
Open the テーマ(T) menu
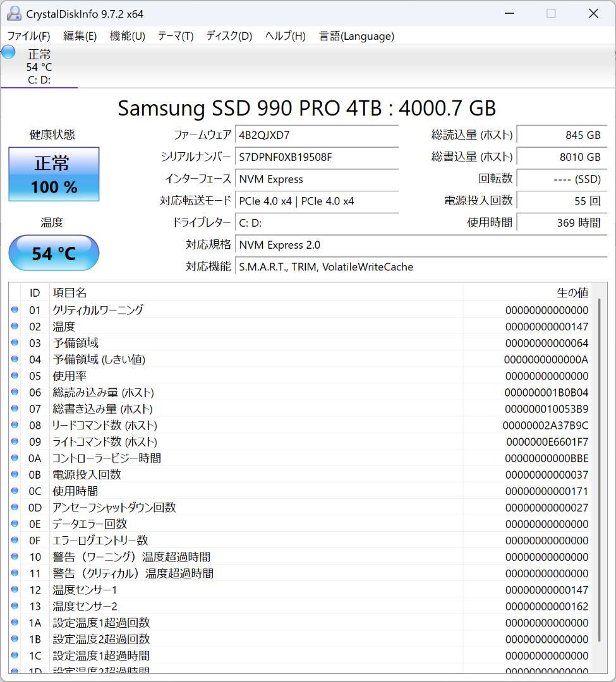(175, 36)
